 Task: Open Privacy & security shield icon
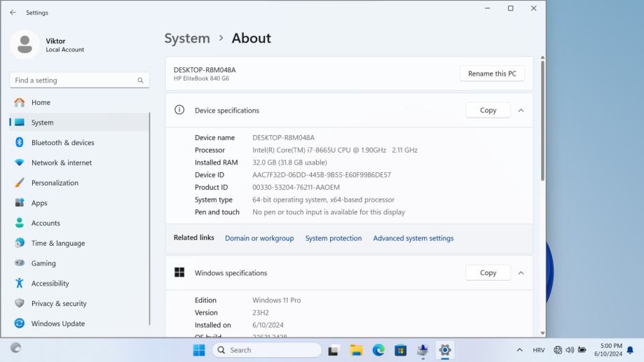coord(20,304)
